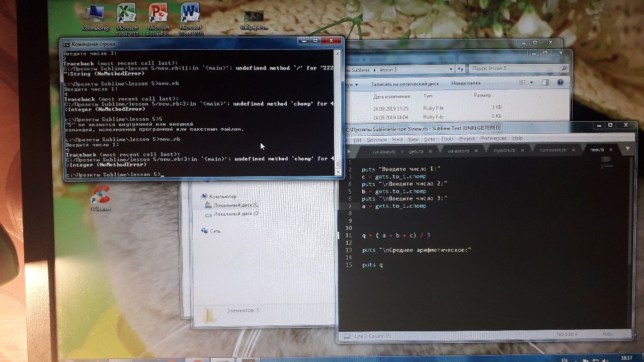644x362 pixels.
Task: Click the refresh button in Explorer address bar
Action: pyautogui.click(x=460, y=69)
